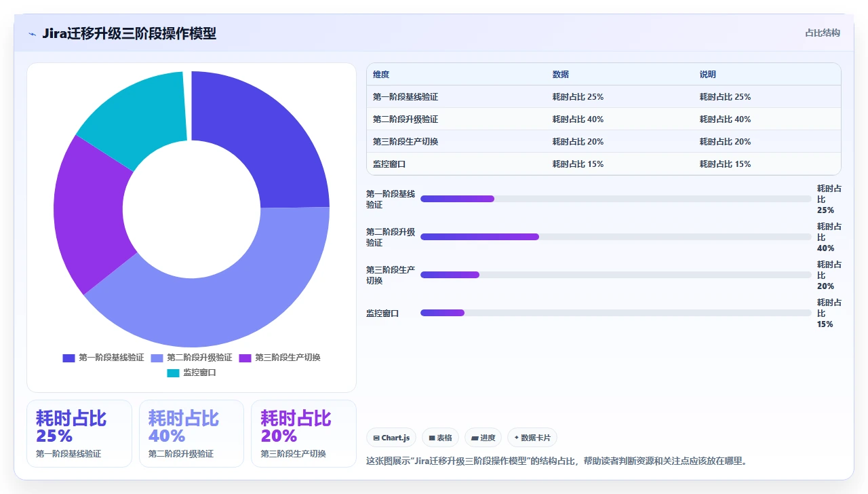Click the 监控窗口 legend label text
The height and width of the screenshot is (494, 868).
pyautogui.click(x=199, y=373)
